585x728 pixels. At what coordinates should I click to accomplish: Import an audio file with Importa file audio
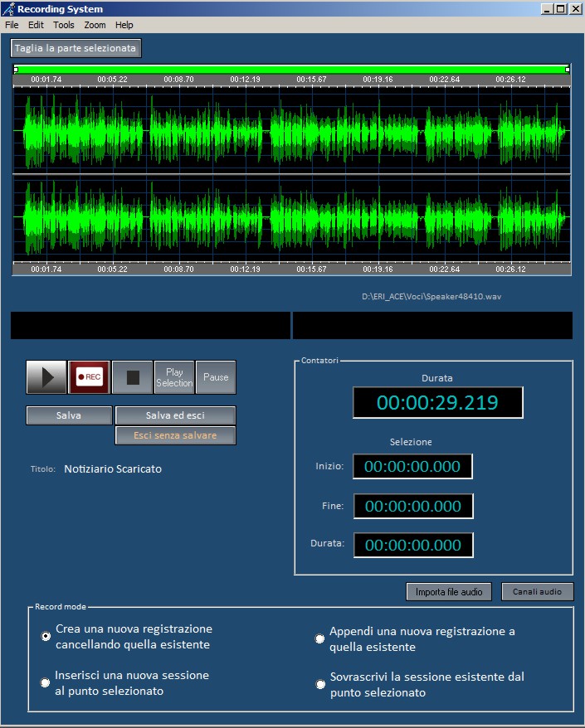click(449, 592)
